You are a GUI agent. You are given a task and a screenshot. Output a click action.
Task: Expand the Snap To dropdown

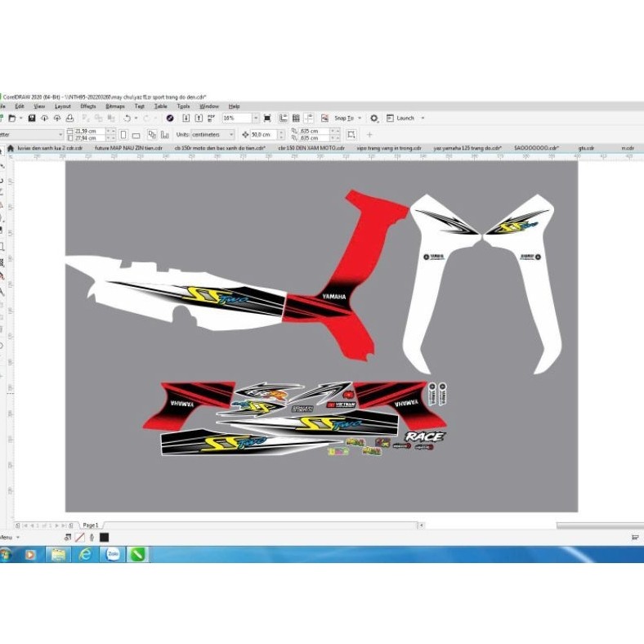360,119
